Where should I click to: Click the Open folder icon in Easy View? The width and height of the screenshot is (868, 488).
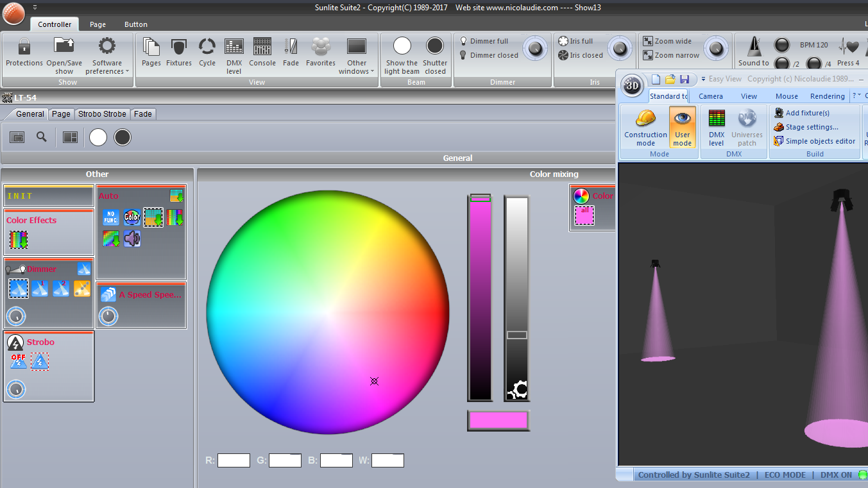670,80
